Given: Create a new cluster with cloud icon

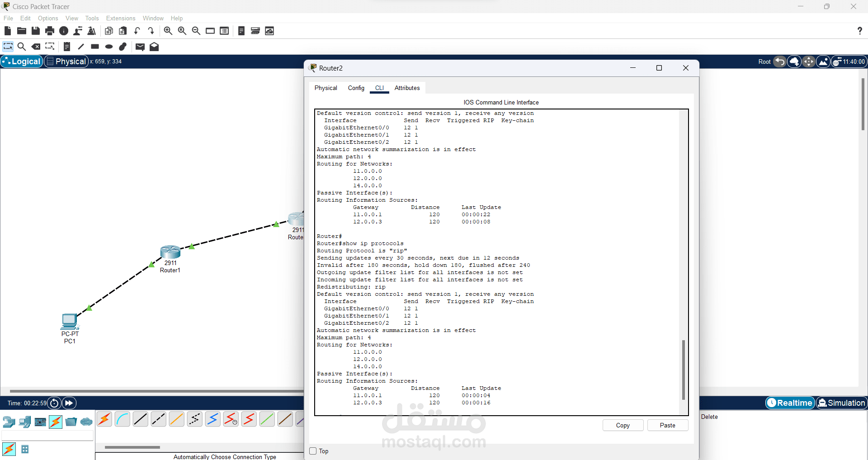Looking at the screenshot, I should 794,62.
